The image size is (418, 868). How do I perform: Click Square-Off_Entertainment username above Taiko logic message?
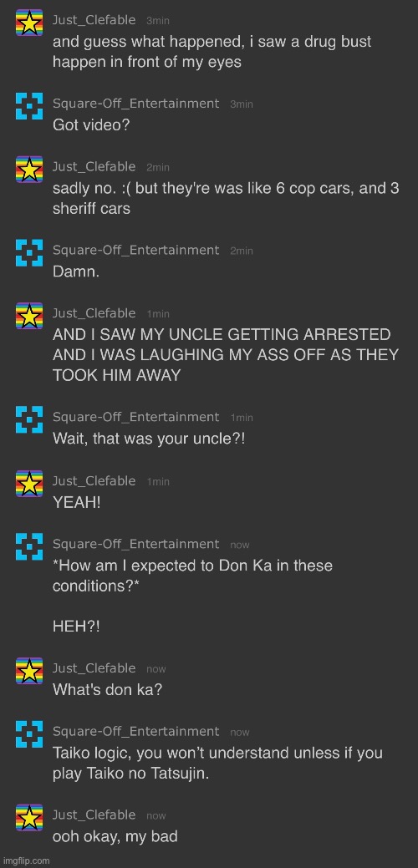point(135,731)
